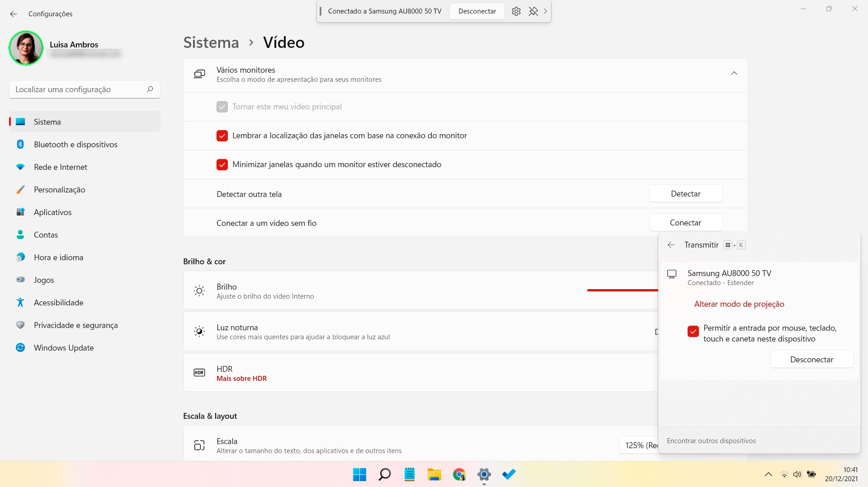The image size is (868, 487).
Task: Uncheck 'Lembrar a localização das janelas'
Action: coord(222,136)
